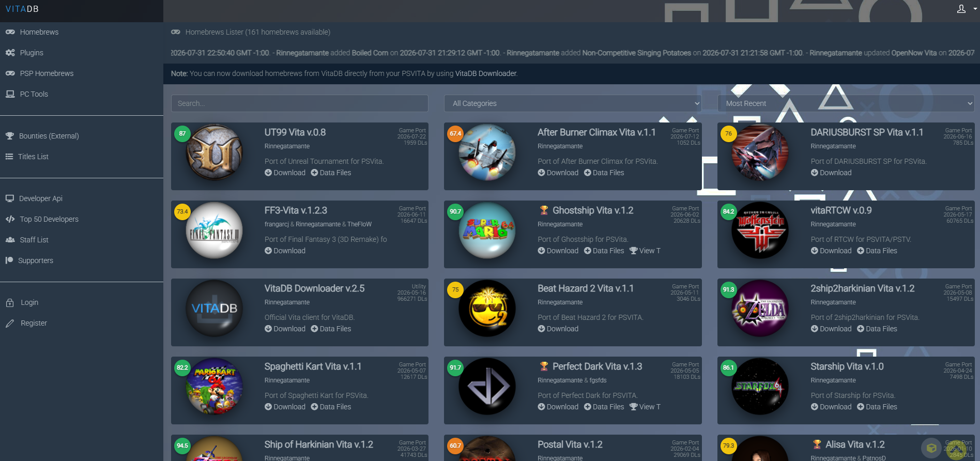Screen dimensions: 980x461
Task: Click the Homebrews gamepad icon in sidebar
Action: 10,32
